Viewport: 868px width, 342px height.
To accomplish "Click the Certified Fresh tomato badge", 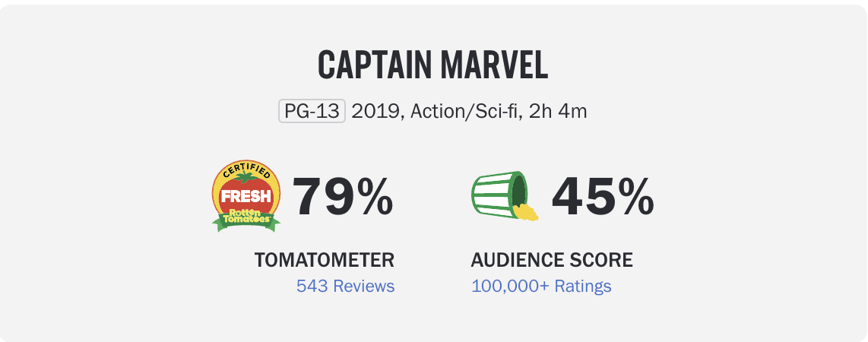I will click(x=246, y=195).
